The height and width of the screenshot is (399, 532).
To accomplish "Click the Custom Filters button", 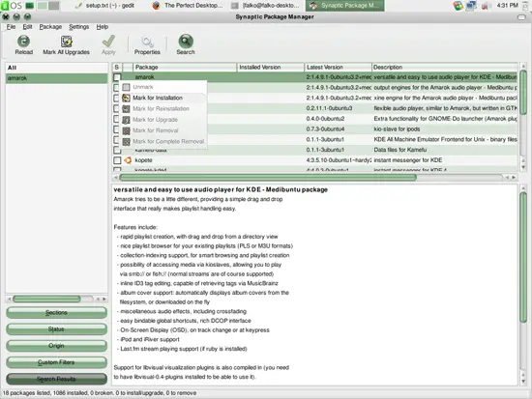I will pyautogui.click(x=56, y=362).
